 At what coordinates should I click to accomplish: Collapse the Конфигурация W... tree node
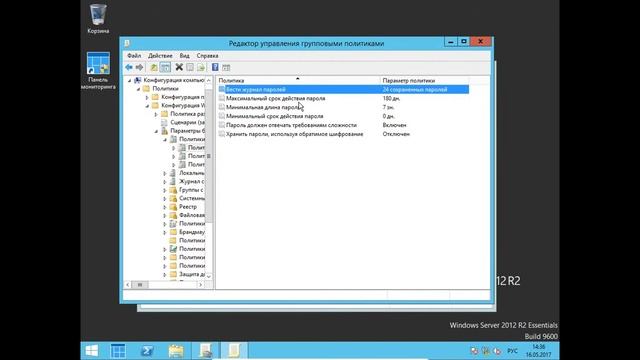coord(147,106)
